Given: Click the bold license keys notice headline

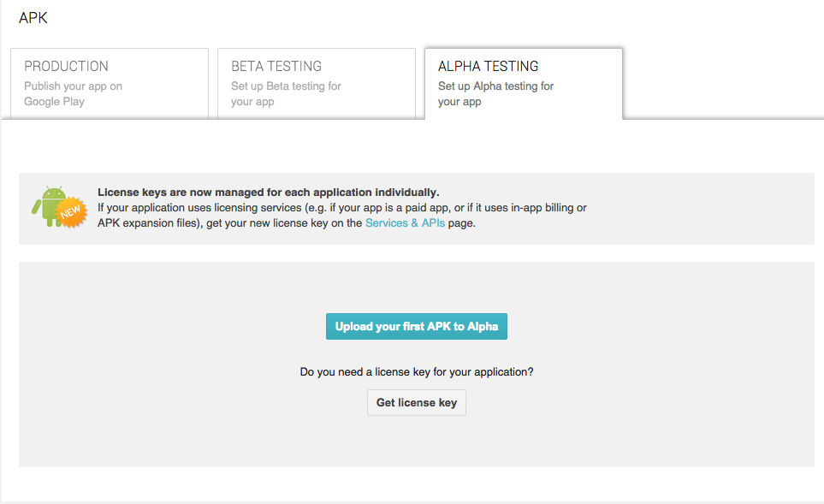Looking at the screenshot, I should pos(269,193).
